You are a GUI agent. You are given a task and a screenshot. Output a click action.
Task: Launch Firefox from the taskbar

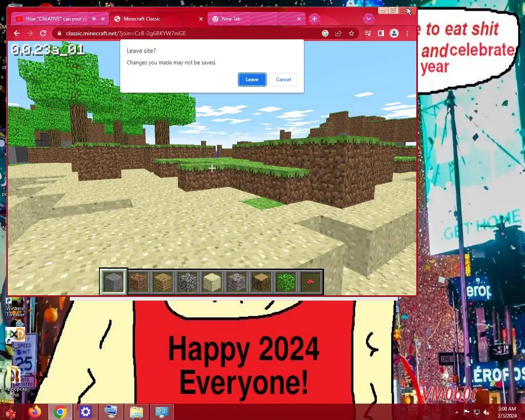(x=35, y=412)
